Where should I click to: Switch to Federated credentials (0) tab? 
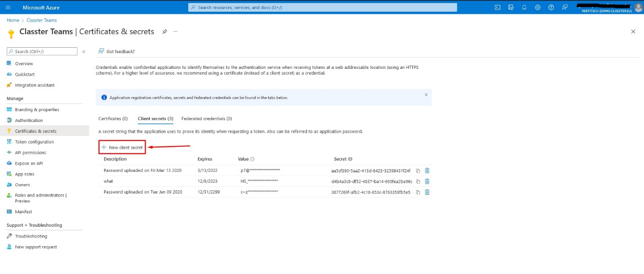(x=206, y=119)
